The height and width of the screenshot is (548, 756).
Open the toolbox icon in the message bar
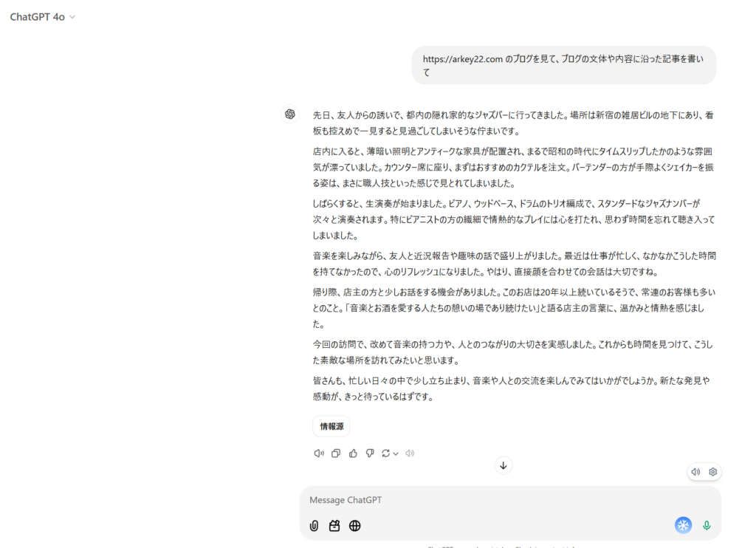(x=334, y=526)
